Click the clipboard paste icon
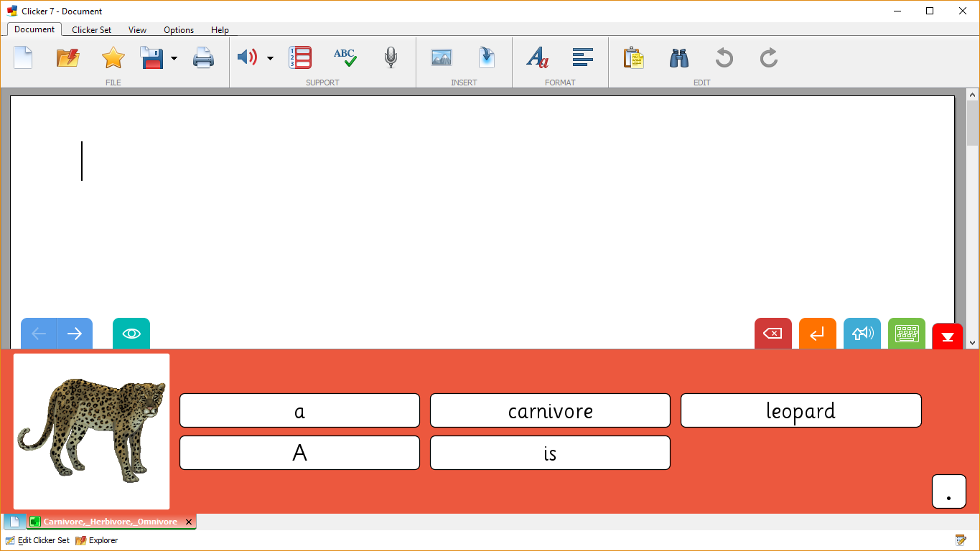Viewport: 980px width, 551px height. [633, 57]
